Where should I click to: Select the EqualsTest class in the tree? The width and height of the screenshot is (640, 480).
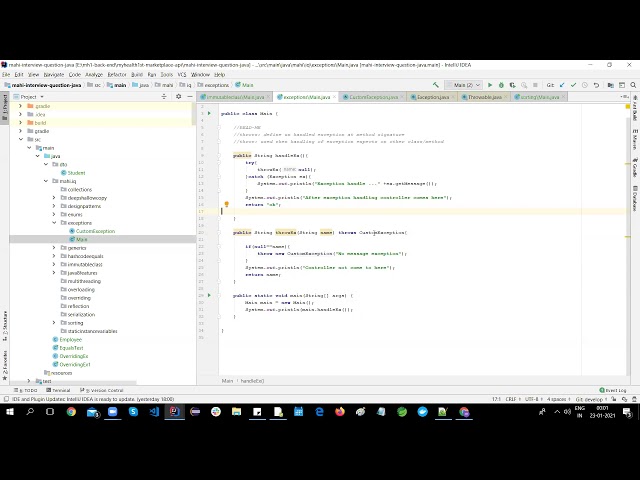(71, 348)
